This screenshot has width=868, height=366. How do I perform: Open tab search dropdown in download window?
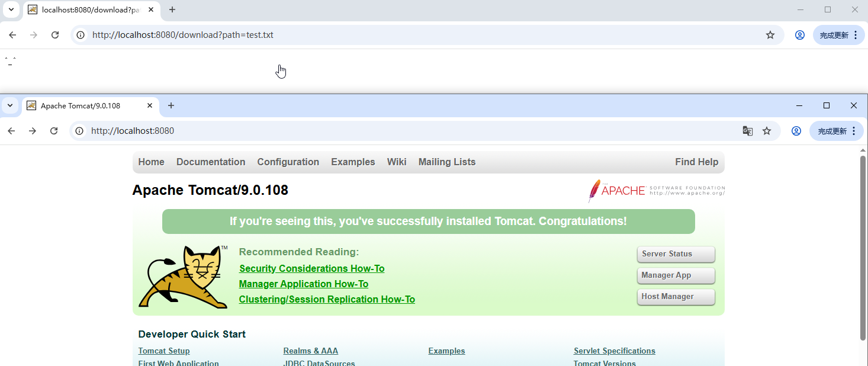click(x=11, y=9)
